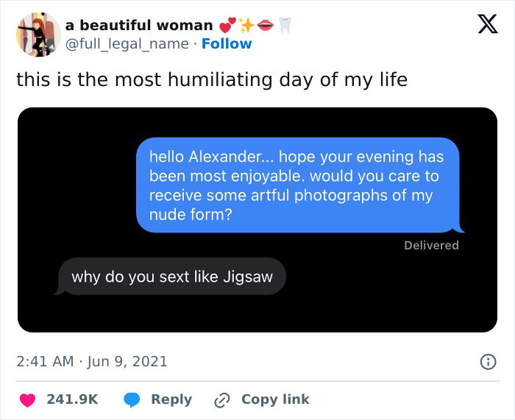515x420 pixels.
Task: Click the "most humiliating day" tweet text
Action: [212, 79]
